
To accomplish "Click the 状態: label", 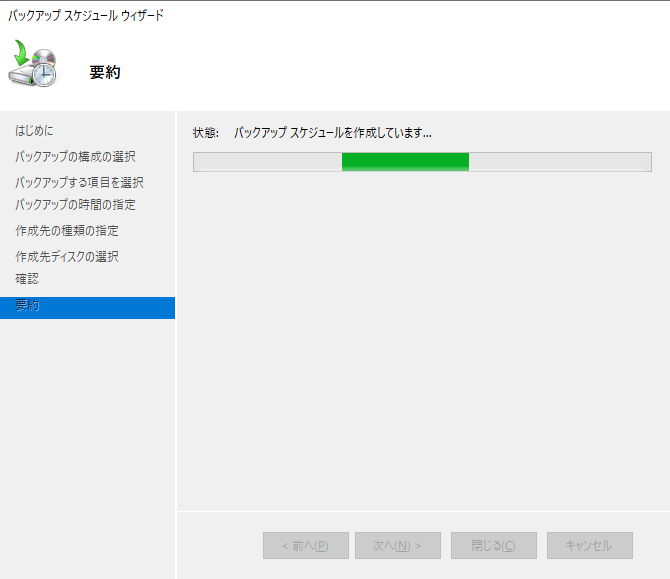I will coord(206,132).
